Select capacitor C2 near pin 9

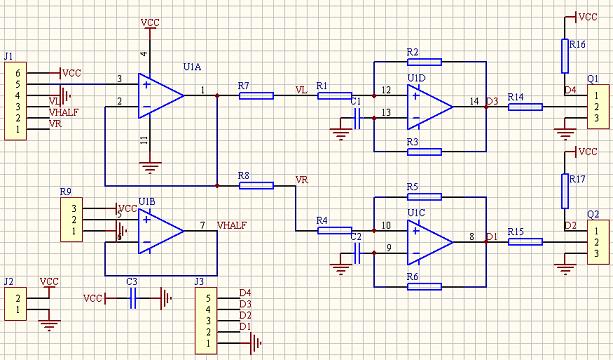pos(357,253)
